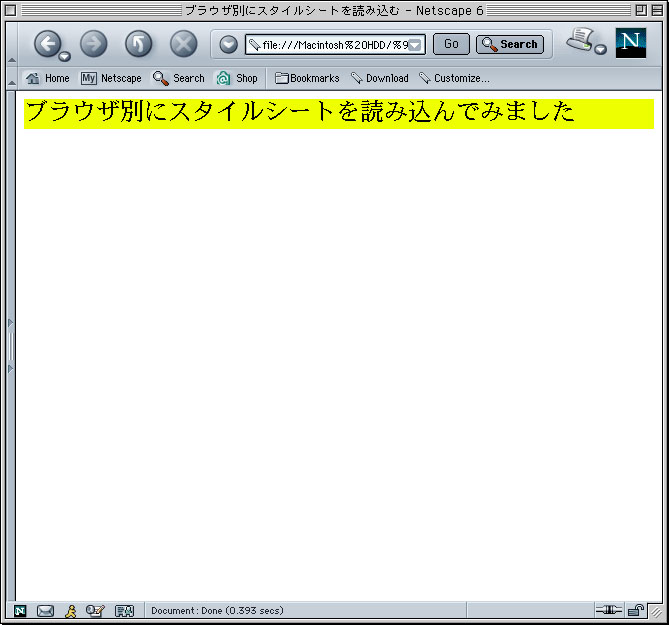
Task: Print the page with the printer icon
Action: pyautogui.click(x=581, y=40)
